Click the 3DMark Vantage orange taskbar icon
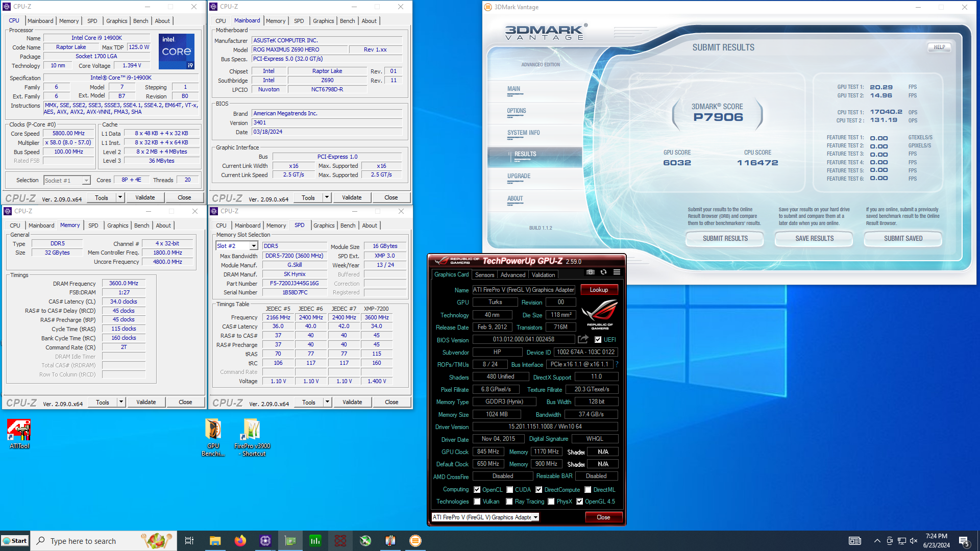This screenshot has height=551, width=980. tap(415, 541)
